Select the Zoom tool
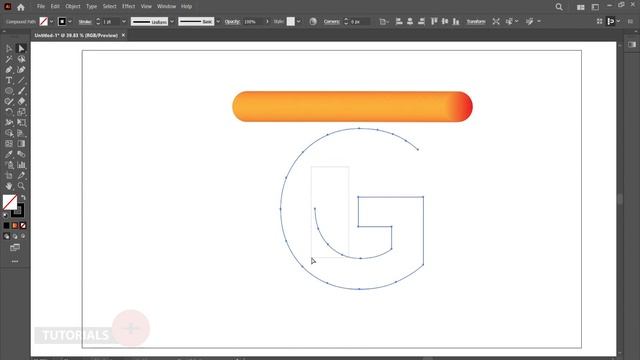640x360 pixels. point(21,186)
